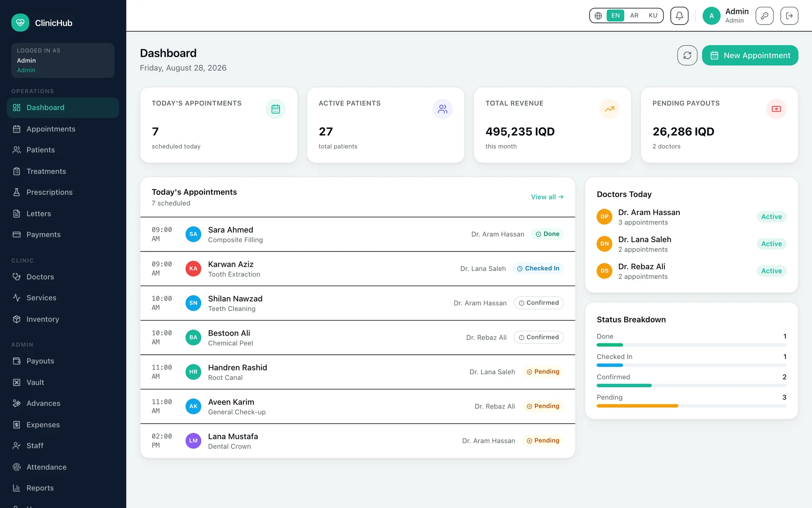Open Attendance in the sidebar
The width and height of the screenshot is (812, 508).
[x=63, y=467]
